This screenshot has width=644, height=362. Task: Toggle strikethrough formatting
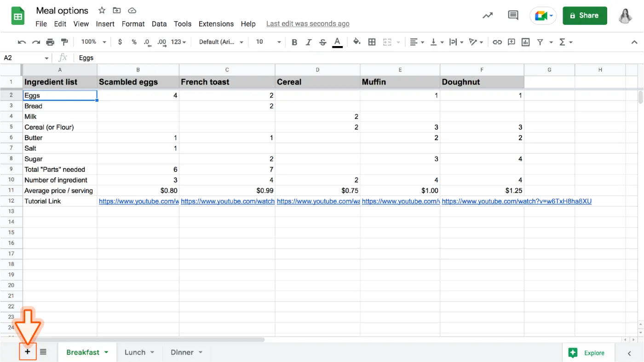click(323, 42)
